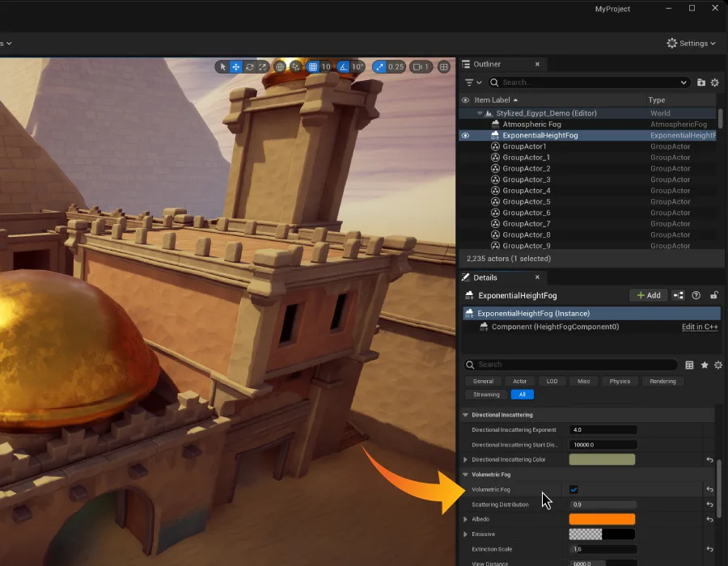Expand Directional Inscattering Color property
728x566 pixels.
465,460
